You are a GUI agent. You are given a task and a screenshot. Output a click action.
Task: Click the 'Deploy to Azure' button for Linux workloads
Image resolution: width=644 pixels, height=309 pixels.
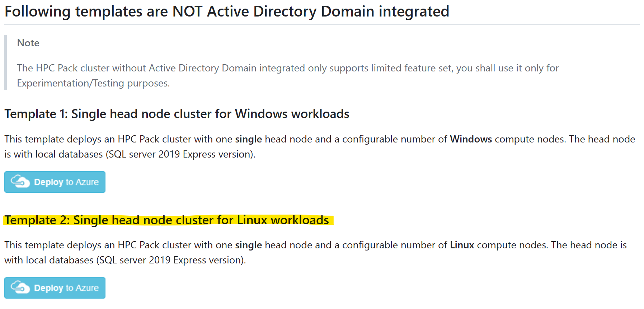click(55, 287)
